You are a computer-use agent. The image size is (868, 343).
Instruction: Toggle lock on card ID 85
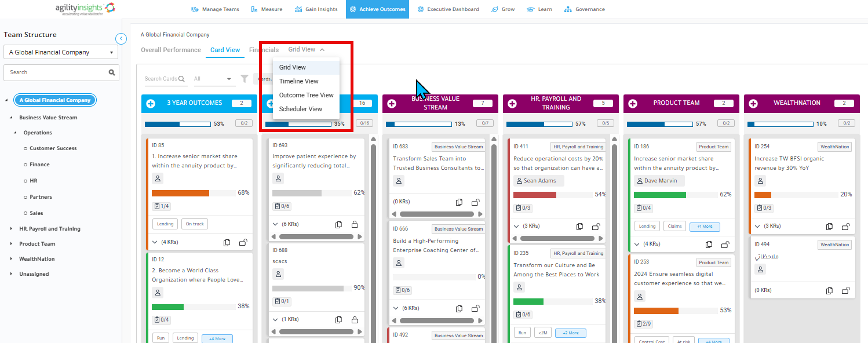click(243, 243)
